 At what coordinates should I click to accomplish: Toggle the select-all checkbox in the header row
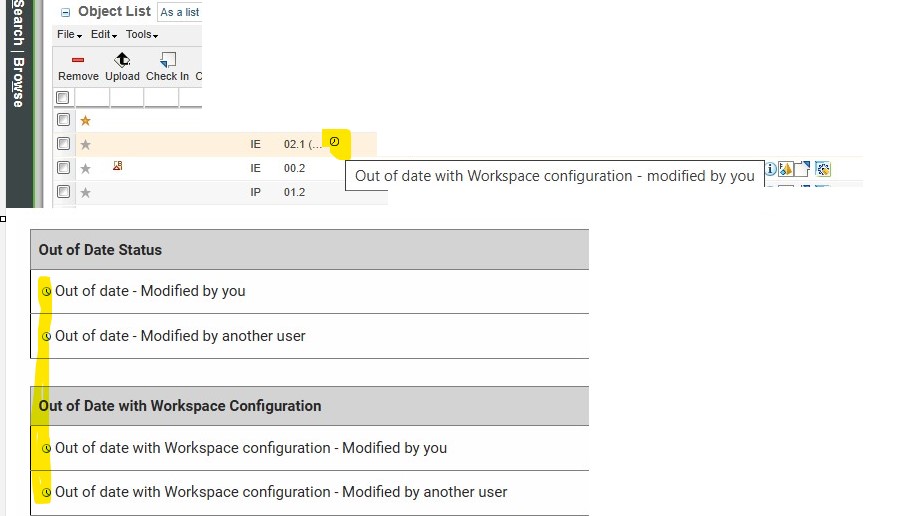click(63, 98)
